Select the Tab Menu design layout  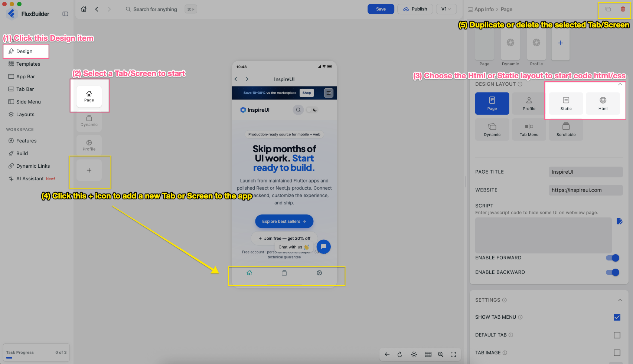[x=529, y=129]
